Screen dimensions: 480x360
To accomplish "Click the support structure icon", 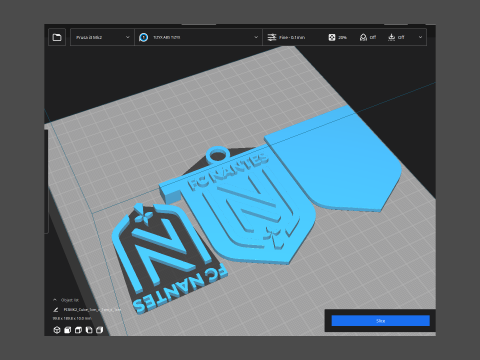I will [x=363, y=37].
